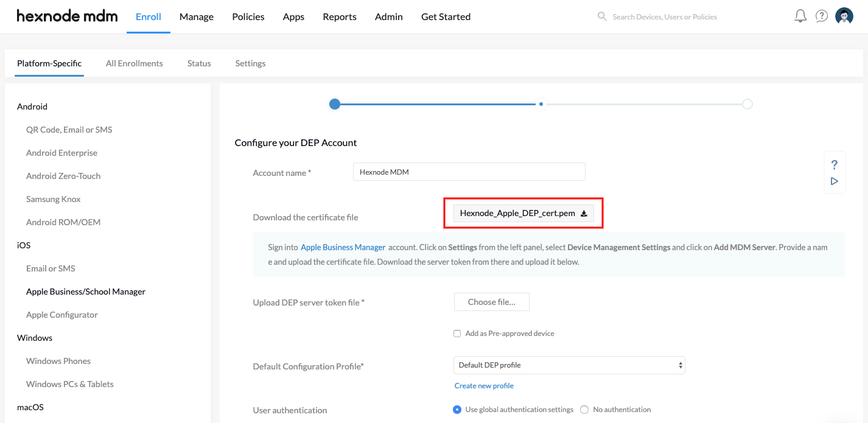Click Upload DEP server token file label
The height and width of the screenshot is (423, 868).
[309, 302]
